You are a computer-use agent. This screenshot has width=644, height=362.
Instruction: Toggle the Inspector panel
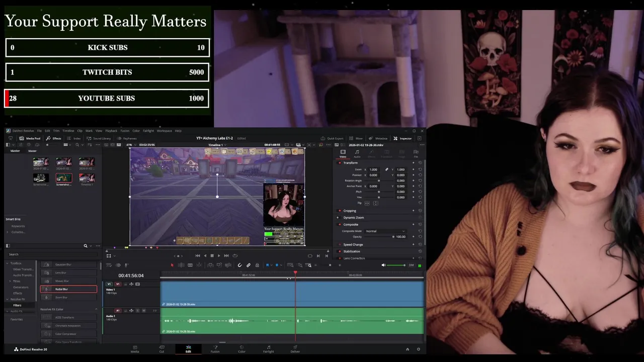click(x=403, y=138)
